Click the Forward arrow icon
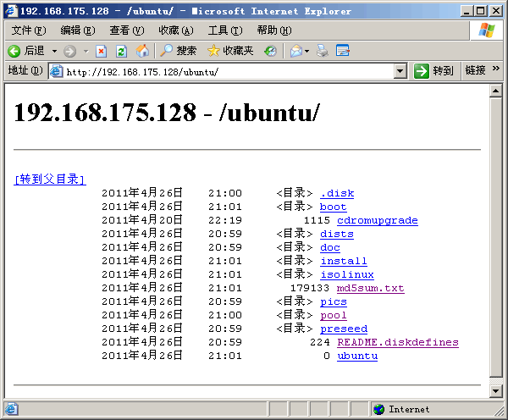 pyautogui.click(x=69, y=51)
